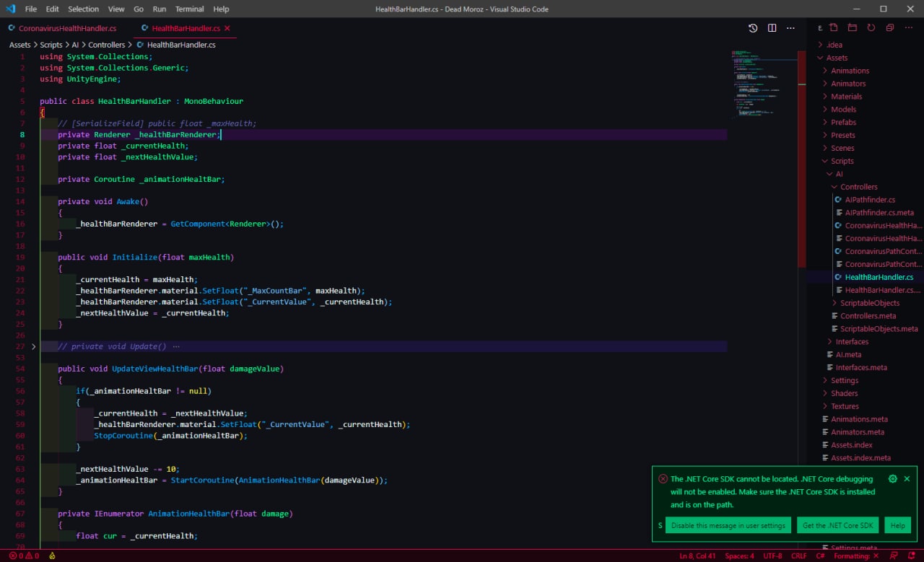Open the File menu
The height and width of the screenshot is (562, 924).
(x=30, y=9)
